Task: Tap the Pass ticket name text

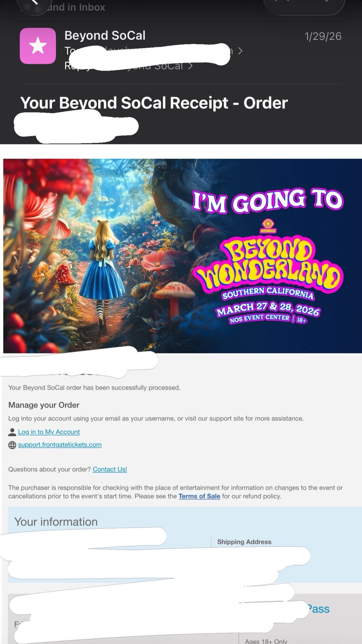Action: click(x=318, y=609)
